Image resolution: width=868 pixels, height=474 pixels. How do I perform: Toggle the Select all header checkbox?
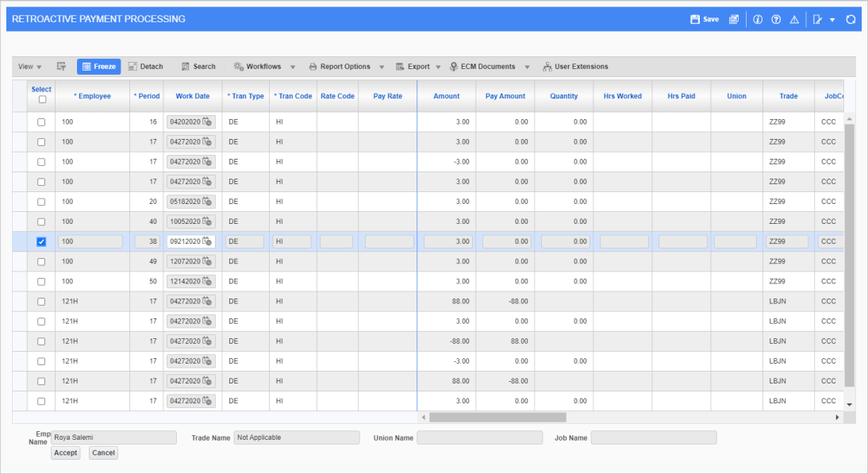[x=41, y=99]
